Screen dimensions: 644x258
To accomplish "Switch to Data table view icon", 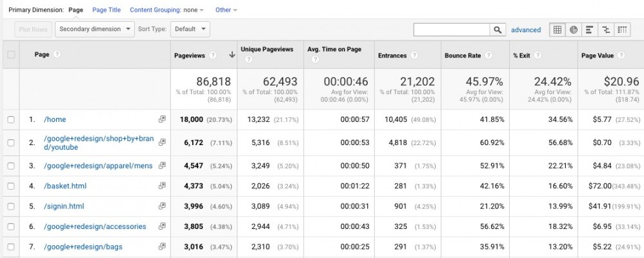I will [558, 30].
